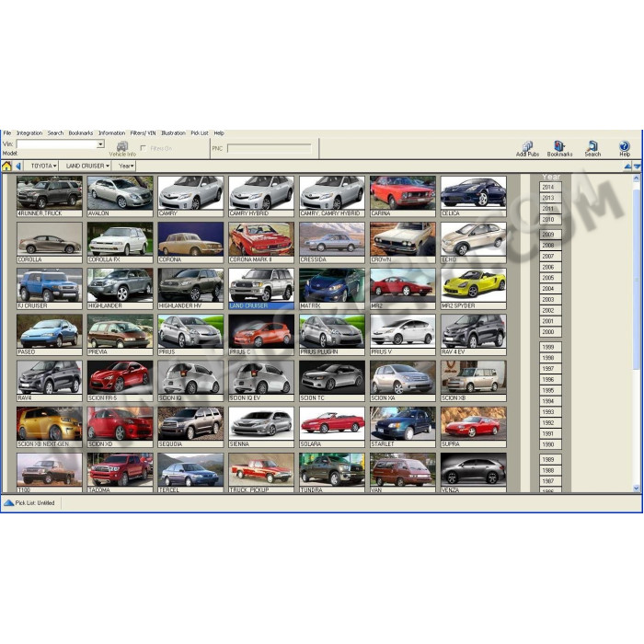
Task: Open the Information menu
Action: coord(111,133)
